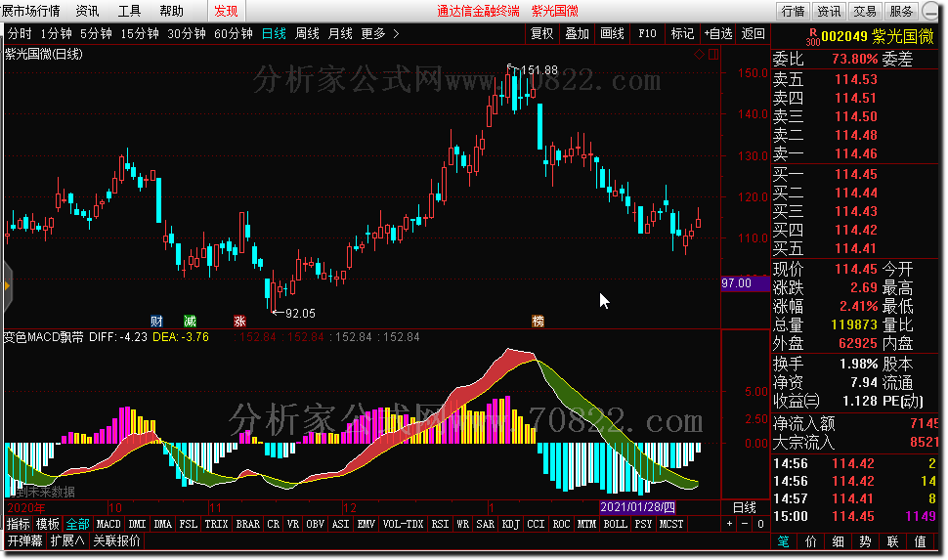
Task: Click the 关联报价 button
Action: pos(116,540)
